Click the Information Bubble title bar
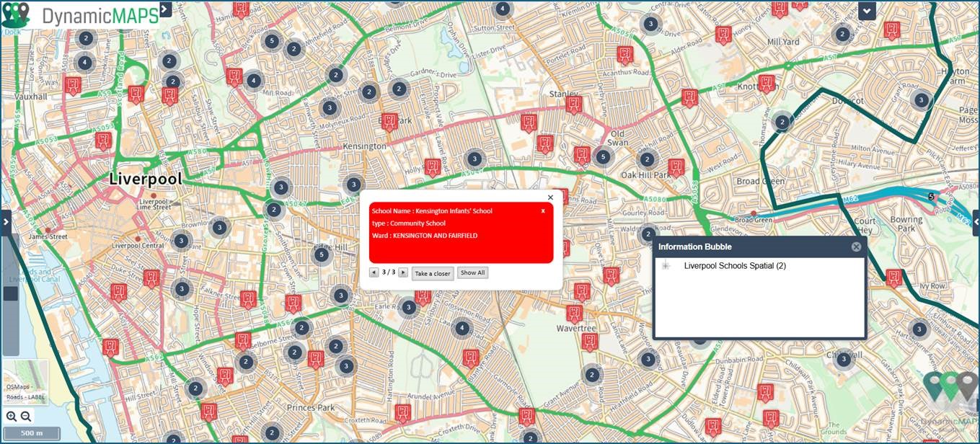The width and height of the screenshot is (980, 444). [x=759, y=247]
